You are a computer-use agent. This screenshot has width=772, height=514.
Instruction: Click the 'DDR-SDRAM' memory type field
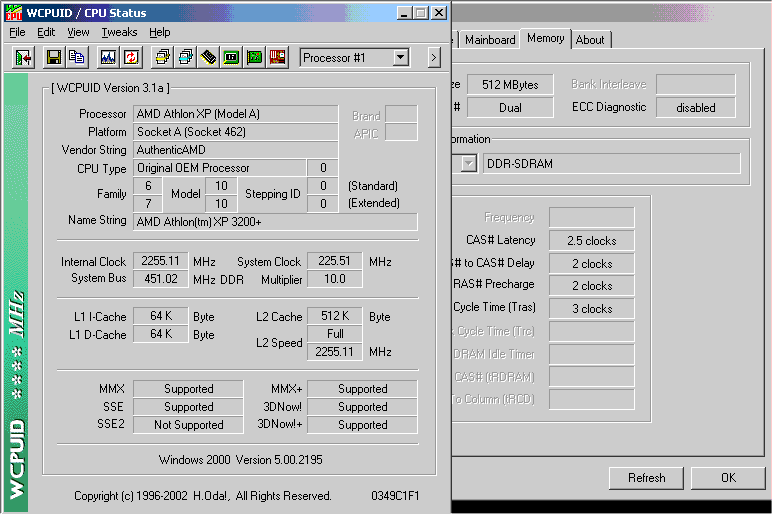[x=611, y=163]
